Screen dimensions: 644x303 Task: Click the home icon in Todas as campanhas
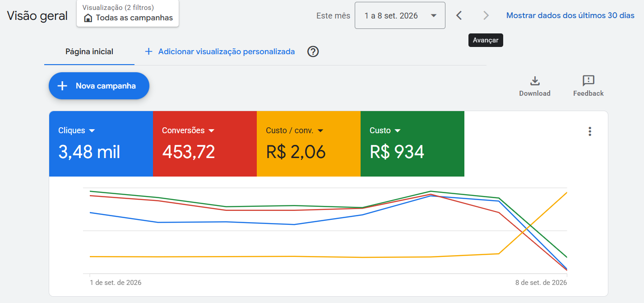(x=88, y=18)
